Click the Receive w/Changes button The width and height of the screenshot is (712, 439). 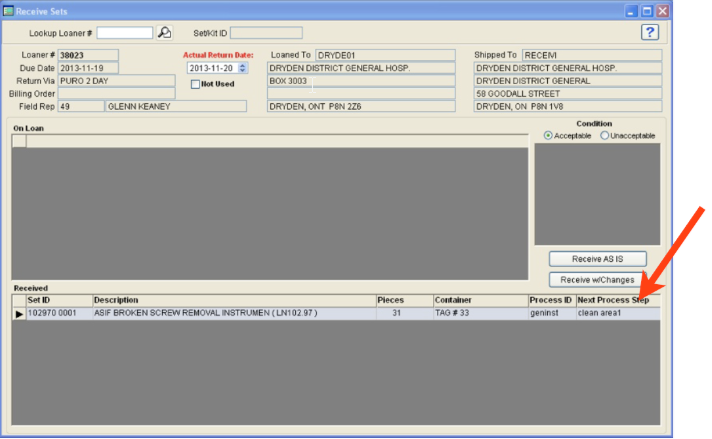coord(597,279)
